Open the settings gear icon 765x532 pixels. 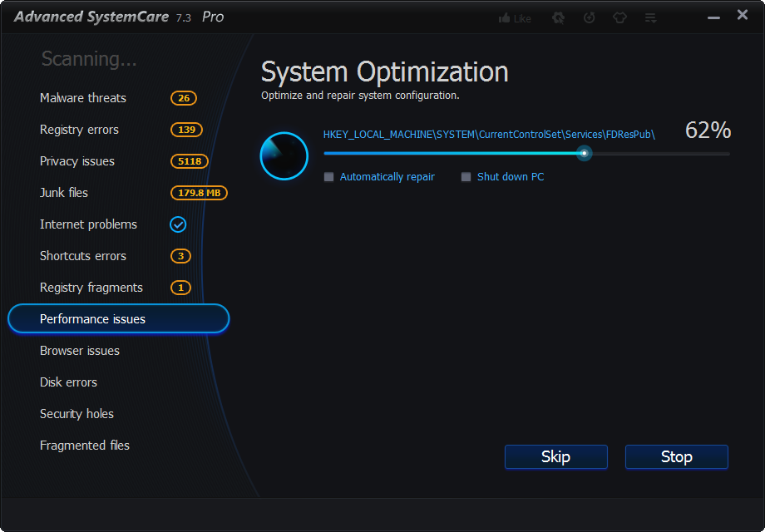click(x=558, y=17)
